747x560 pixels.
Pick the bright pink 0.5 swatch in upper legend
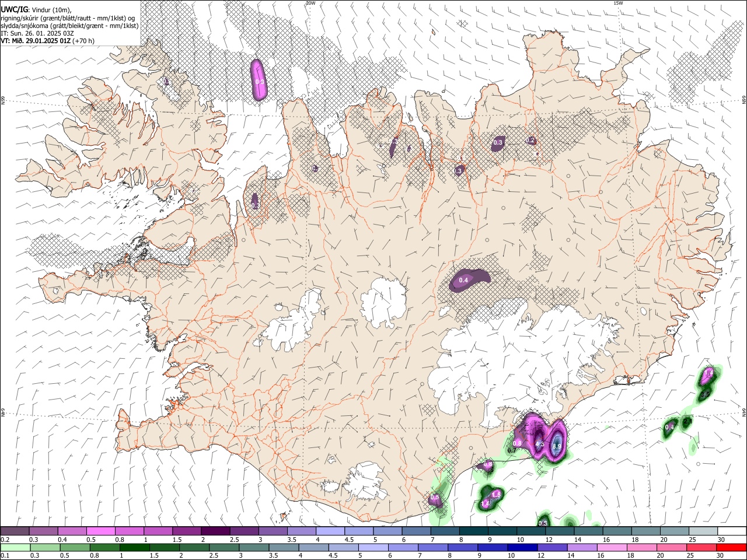tap(101, 531)
